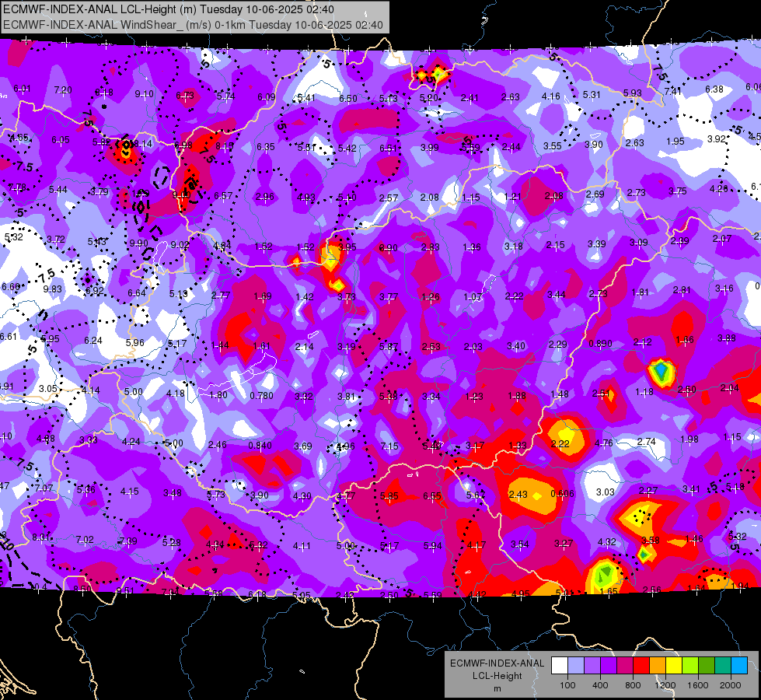Click the wind shear value '9.83'
This screenshot has height=700, width=761.
point(52,289)
